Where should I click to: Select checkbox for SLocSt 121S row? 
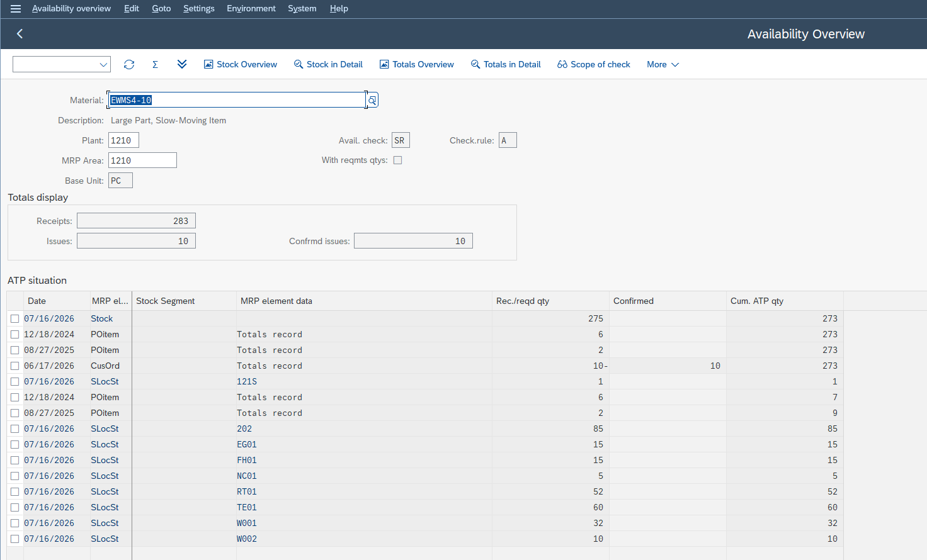point(14,382)
